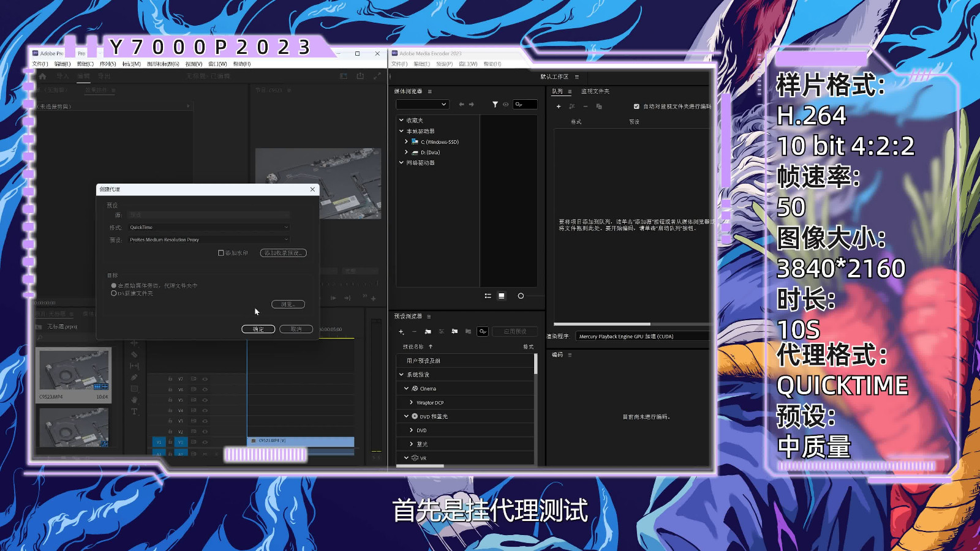
Task: Open the Media Browser panel menu icon
Action: [x=430, y=91]
